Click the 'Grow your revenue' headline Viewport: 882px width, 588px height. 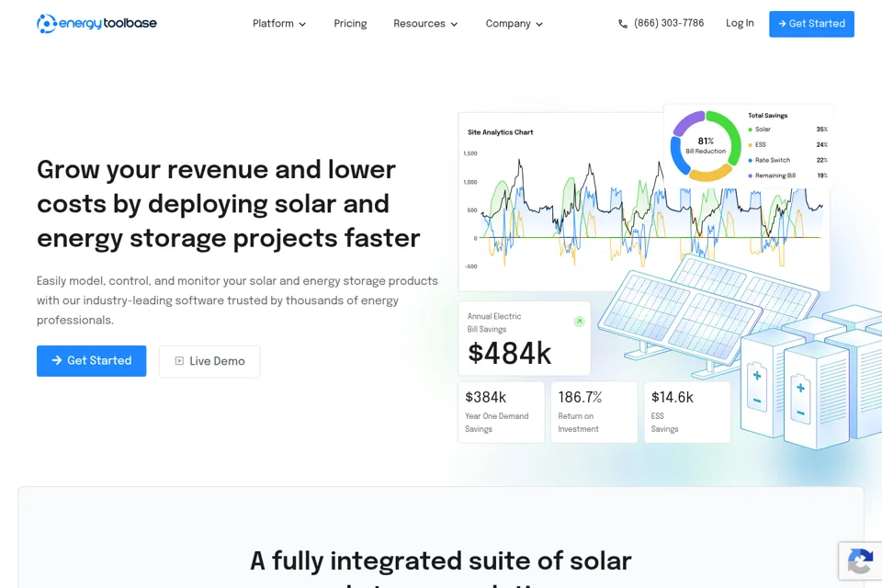[229, 204]
